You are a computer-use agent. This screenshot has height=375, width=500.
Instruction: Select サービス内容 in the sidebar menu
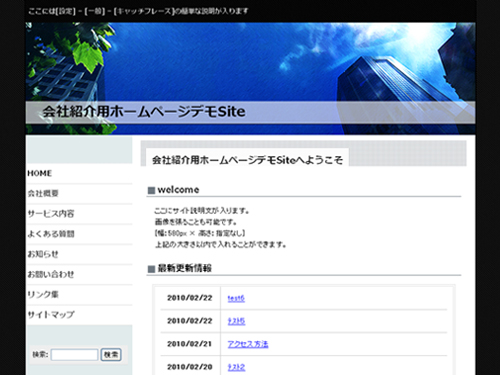tap(51, 214)
